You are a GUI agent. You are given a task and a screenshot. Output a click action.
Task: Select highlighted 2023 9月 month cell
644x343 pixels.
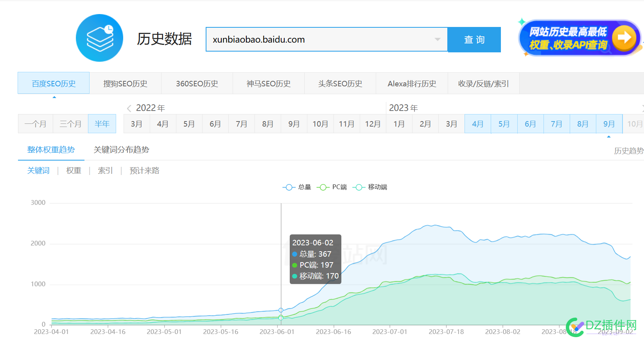click(609, 124)
